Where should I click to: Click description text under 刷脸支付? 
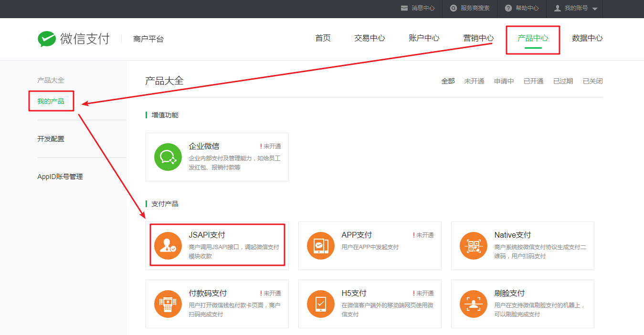[x=539, y=310]
